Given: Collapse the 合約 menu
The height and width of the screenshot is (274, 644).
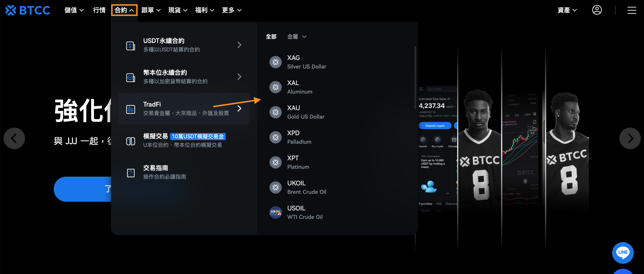Looking at the screenshot, I should click(124, 10).
